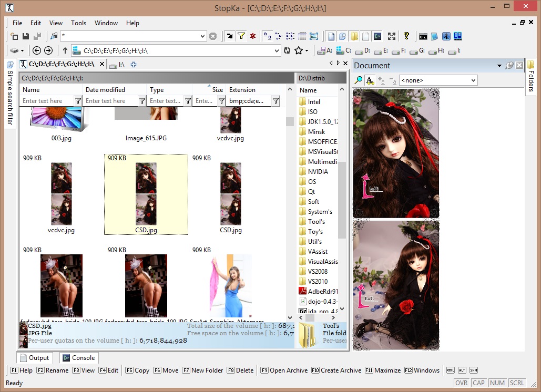This screenshot has height=392, width=541.
Task: Select the highlighted CSD.jpg thumbnail
Action: point(146,194)
